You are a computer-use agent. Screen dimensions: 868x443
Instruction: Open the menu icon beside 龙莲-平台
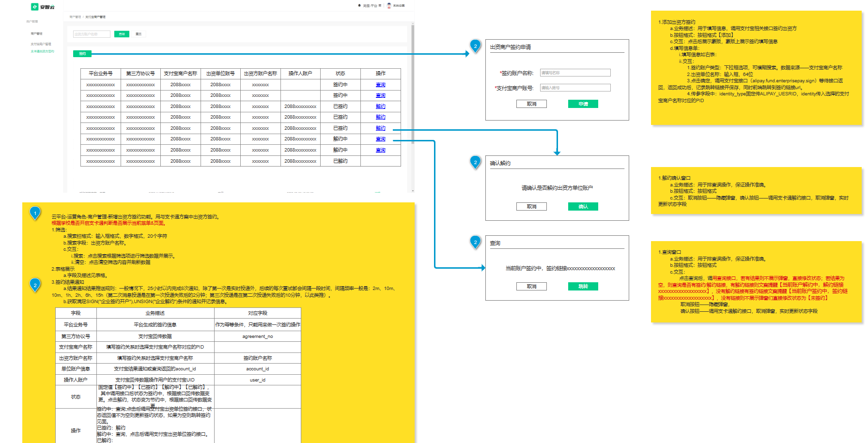click(380, 6)
